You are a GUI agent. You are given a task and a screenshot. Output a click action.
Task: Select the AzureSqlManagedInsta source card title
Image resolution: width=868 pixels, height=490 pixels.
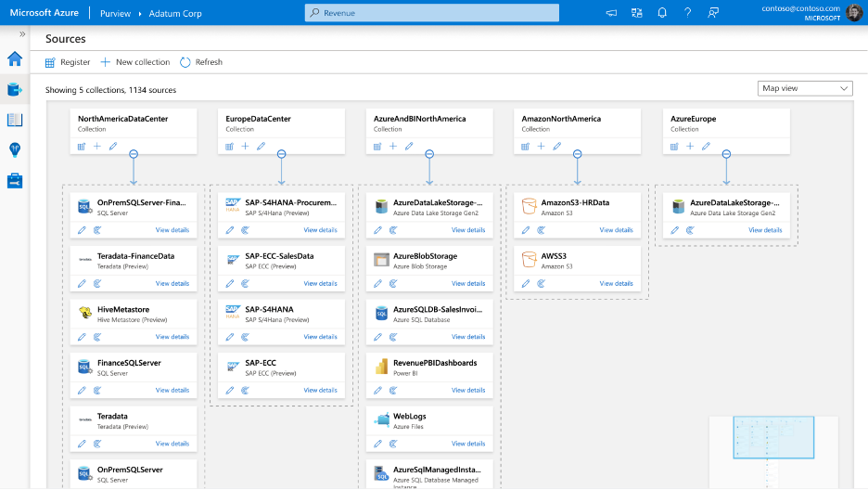[x=437, y=470]
